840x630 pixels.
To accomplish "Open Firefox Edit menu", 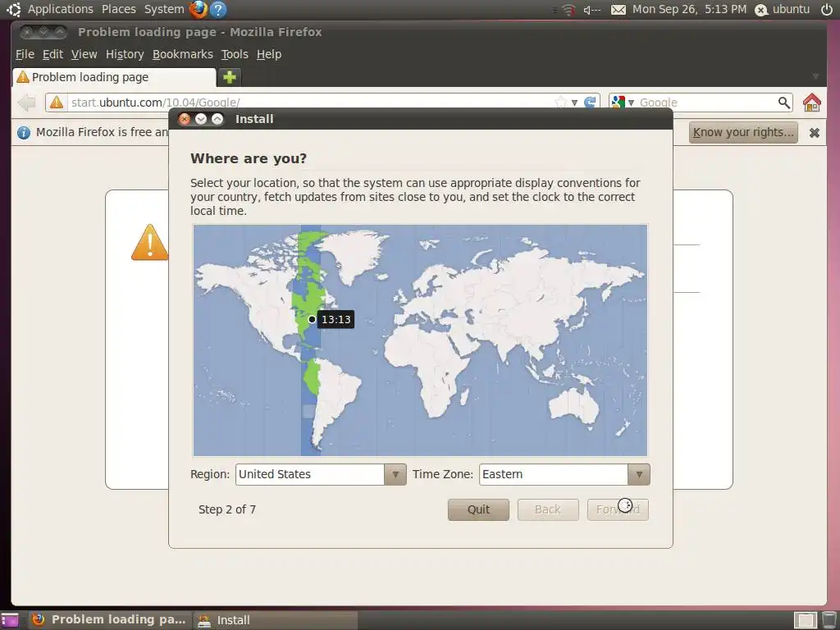I will (x=52, y=54).
